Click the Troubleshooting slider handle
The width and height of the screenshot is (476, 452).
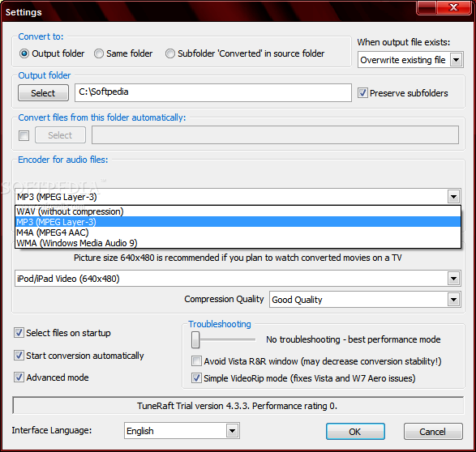coord(195,339)
